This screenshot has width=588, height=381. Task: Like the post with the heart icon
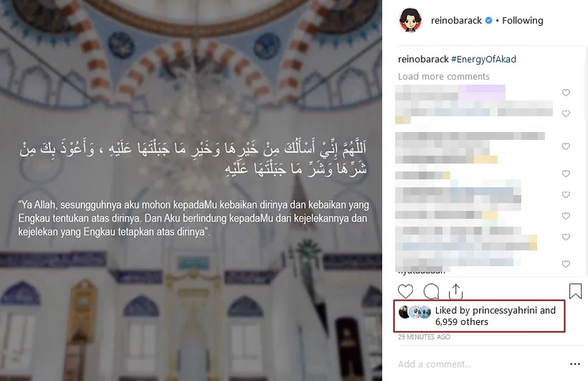pos(405,291)
